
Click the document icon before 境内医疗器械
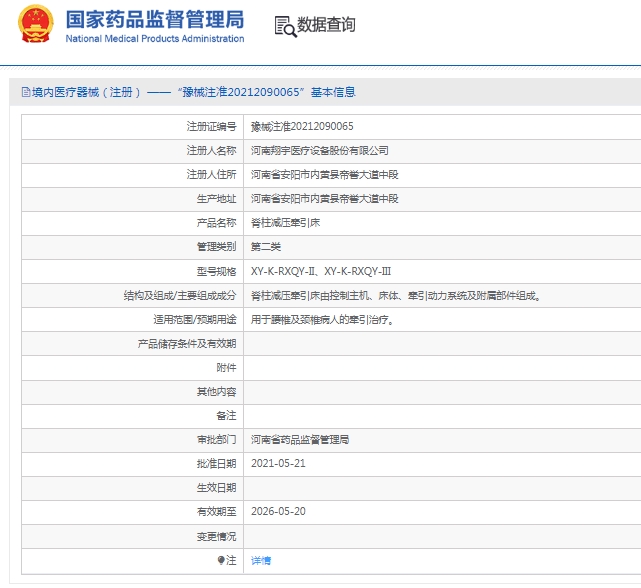[26, 92]
